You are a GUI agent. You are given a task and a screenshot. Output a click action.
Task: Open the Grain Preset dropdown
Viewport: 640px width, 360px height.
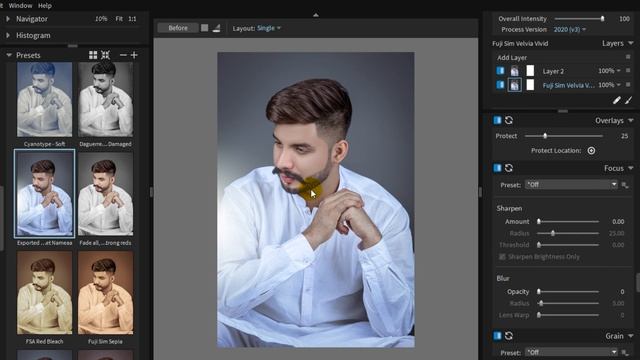(571, 352)
